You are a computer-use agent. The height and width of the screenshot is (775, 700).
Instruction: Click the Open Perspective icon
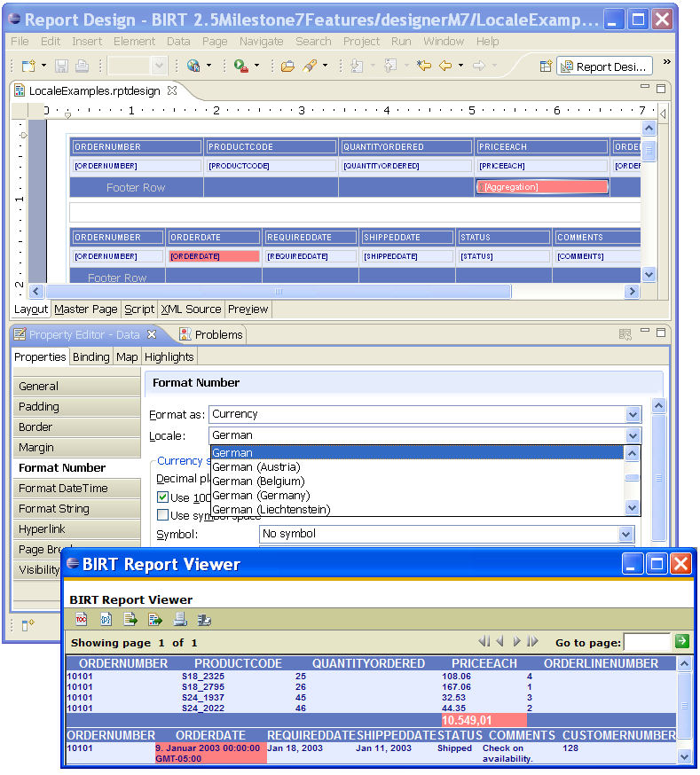(x=547, y=66)
